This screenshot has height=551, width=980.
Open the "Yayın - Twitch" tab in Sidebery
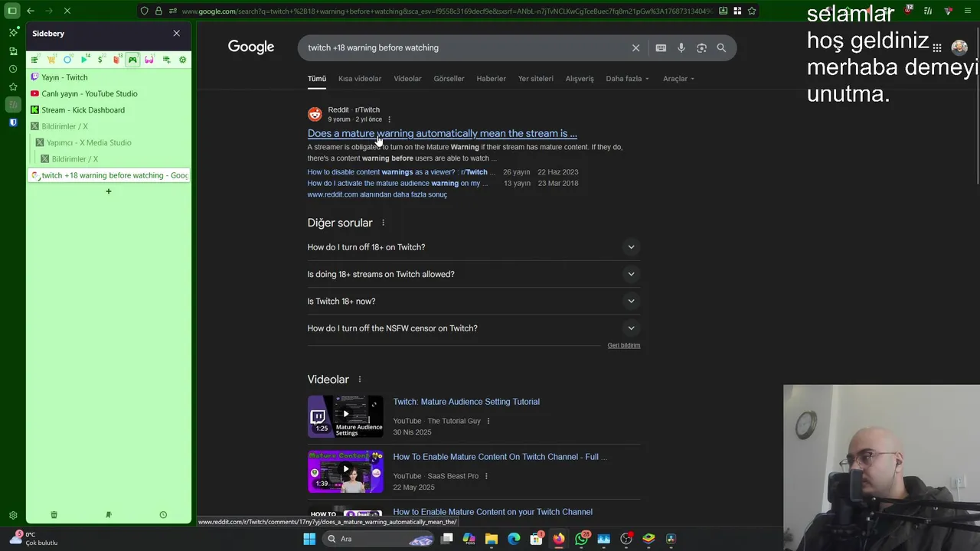click(109, 77)
